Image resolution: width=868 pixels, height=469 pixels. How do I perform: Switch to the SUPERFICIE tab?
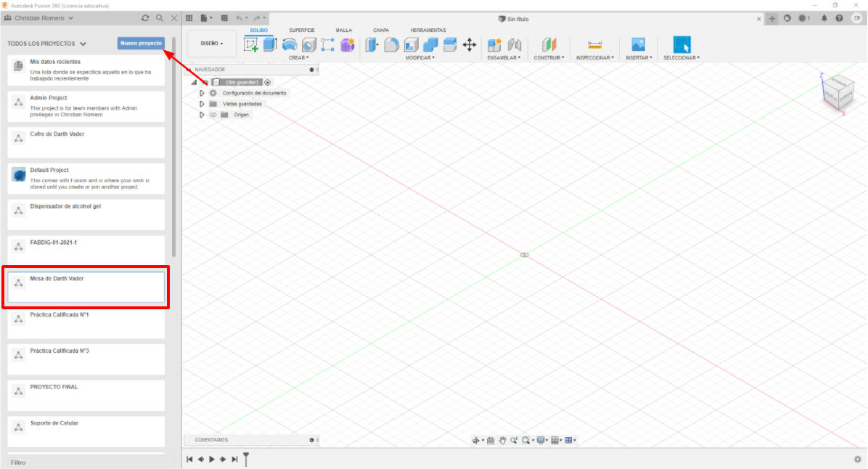click(x=302, y=30)
